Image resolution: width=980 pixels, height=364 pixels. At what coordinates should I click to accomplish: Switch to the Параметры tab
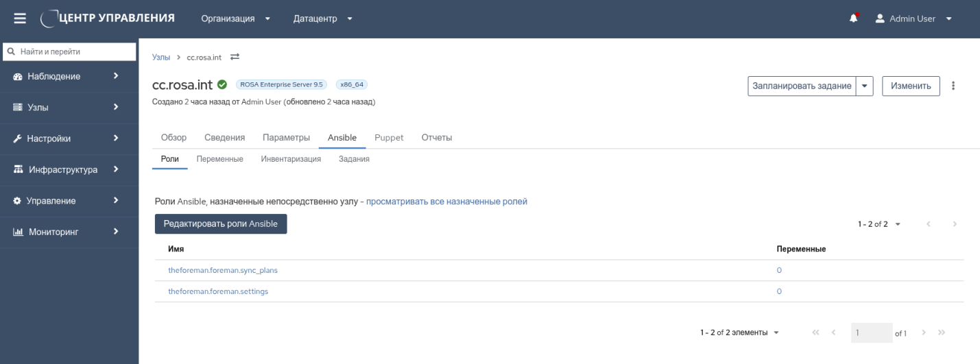[x=286, y=138]
